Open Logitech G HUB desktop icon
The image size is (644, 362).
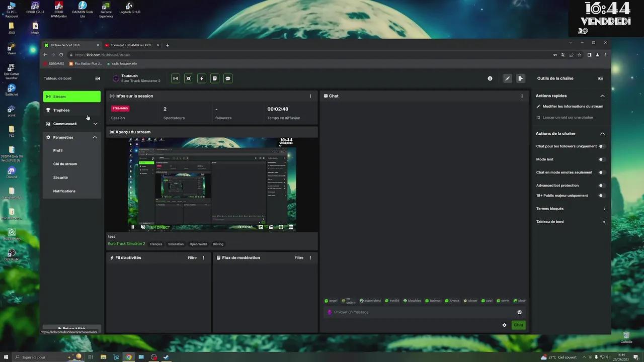pos(130,8)
